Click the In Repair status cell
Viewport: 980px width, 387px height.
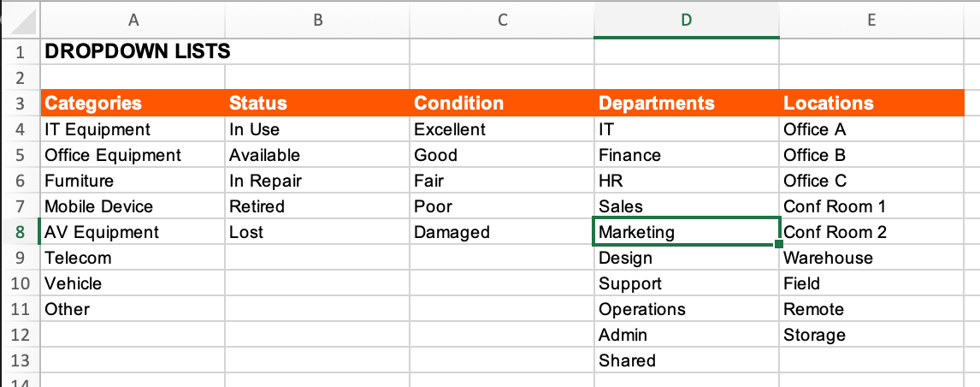click(317, 181)
